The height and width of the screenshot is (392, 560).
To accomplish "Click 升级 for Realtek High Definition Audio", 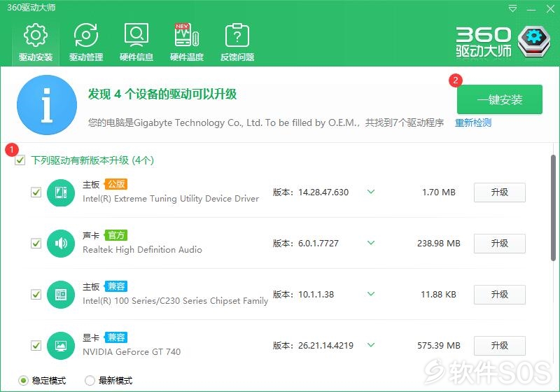I will coord(500,244).
